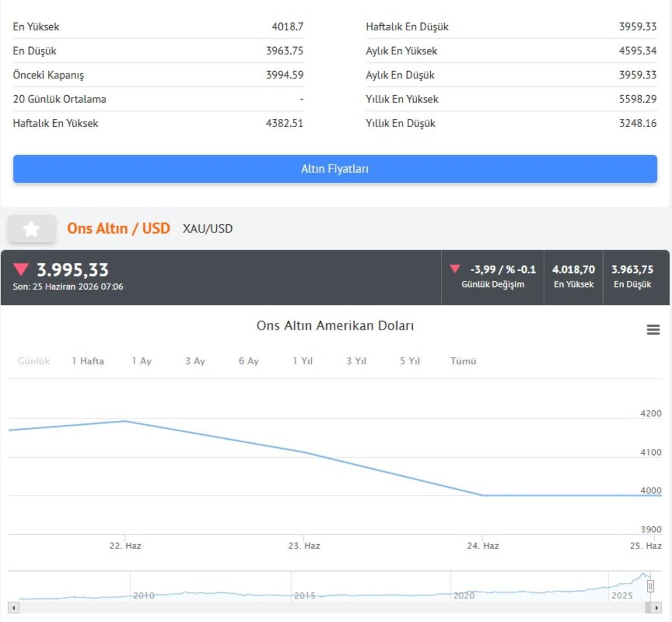Image resolution: width=672 pixels, height=622 pixels.
Task: Click the right arrow of navigator scrollbar
Action: click(656, 607)
